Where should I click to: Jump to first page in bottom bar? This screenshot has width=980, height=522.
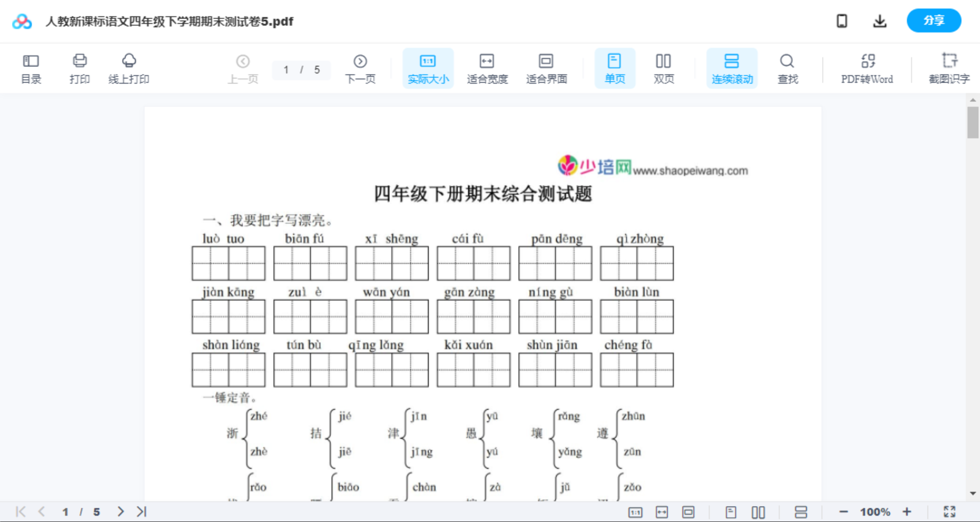[x=20, y=512]
